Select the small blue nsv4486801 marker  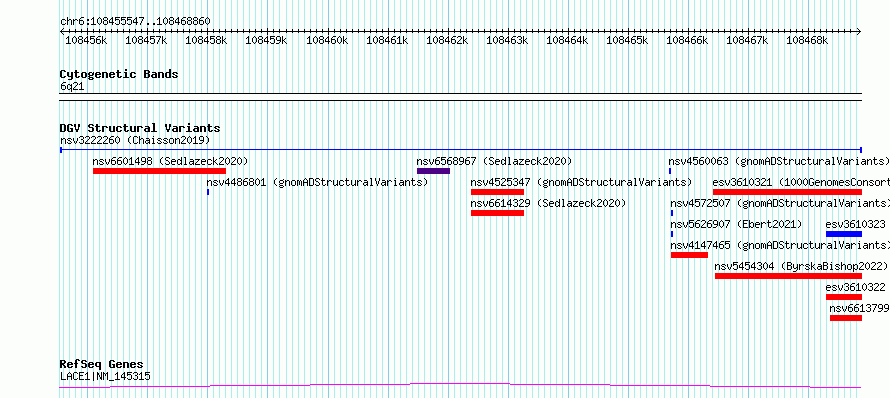208,192
